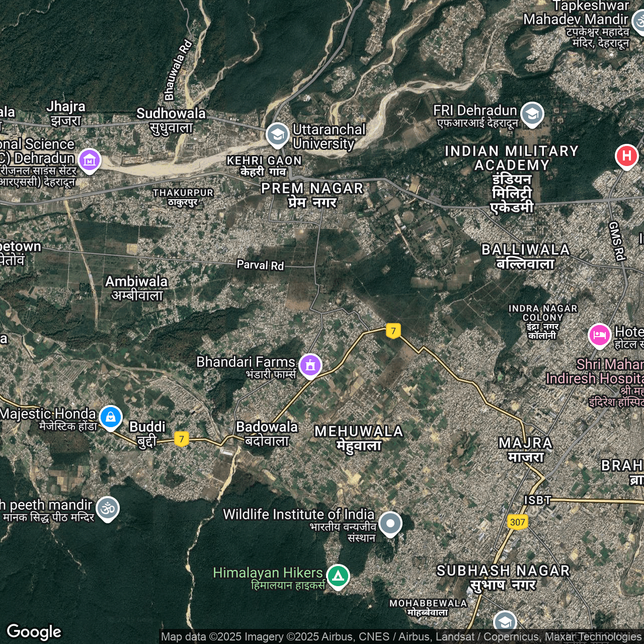
Task: Select the Indian Military Academy label
Action: [x=512, y=179]
